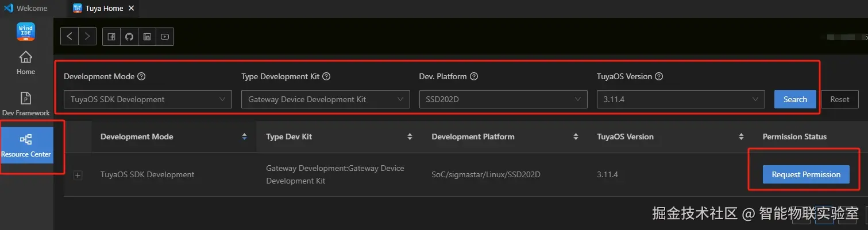Click the Request Permission button
The image size is (868, 230).
(x=806, y=174)
